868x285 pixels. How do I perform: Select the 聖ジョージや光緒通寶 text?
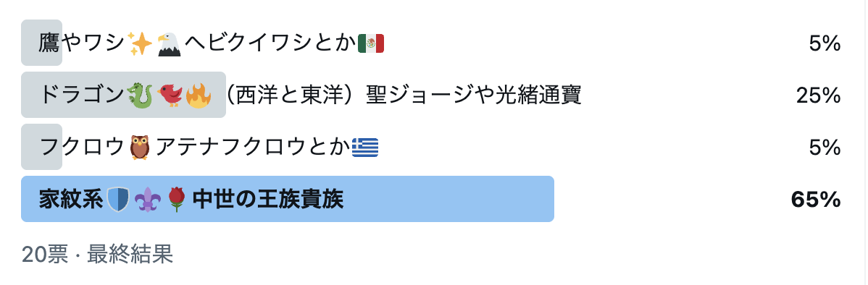click(474, 95)
